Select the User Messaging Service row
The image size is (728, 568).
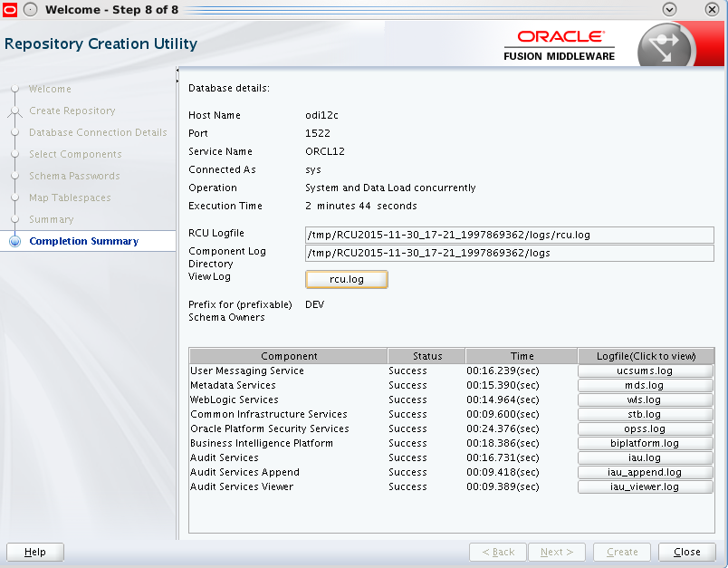point(451,371)
